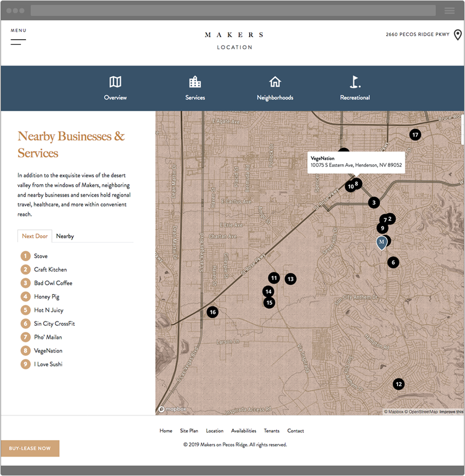Click the OpenStreetMap attribution link
The height and width of the screenshot is (476, 465).
[x=421, y=412]
